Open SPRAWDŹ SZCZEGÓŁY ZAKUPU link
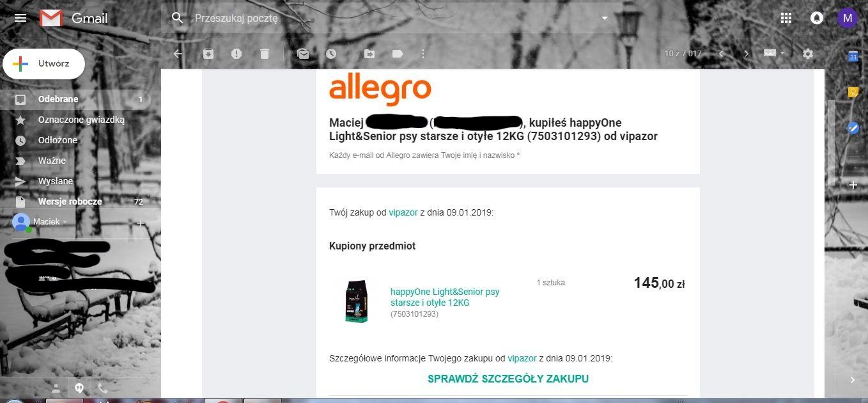 [x=508, y=379]
